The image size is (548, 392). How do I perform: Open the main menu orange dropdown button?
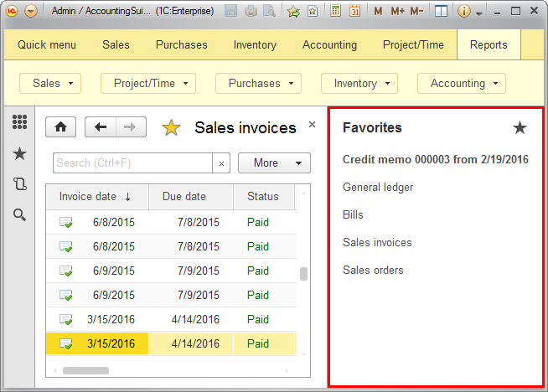pyautogui.click(x=31, y=11)
